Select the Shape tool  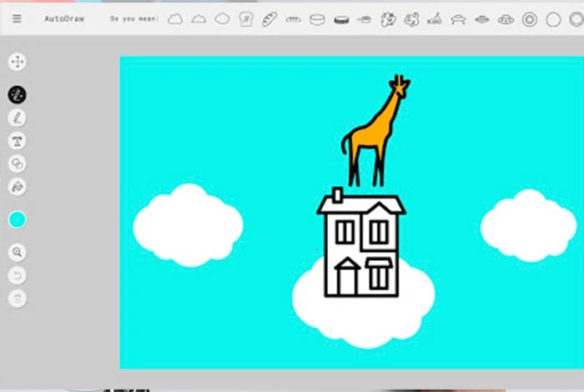click(18, 163)
